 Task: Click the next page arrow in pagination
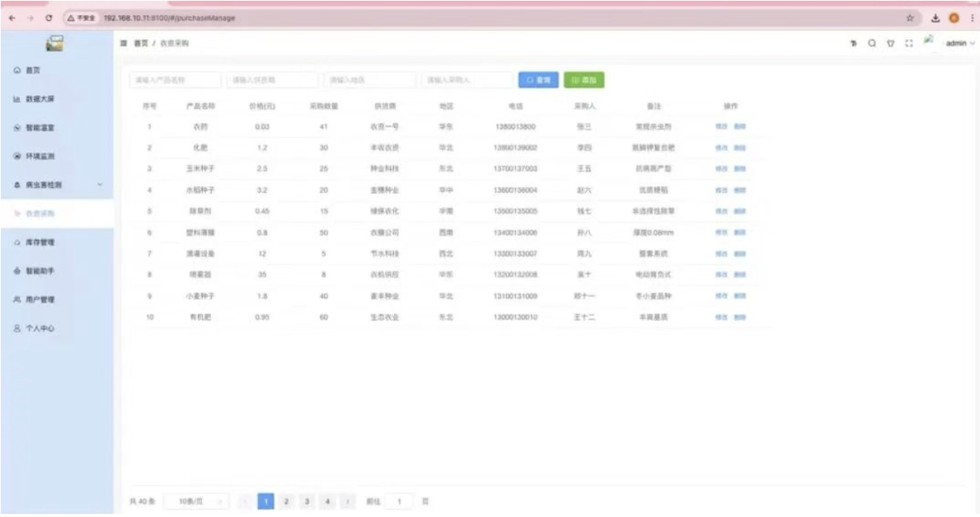coord(347,501)
